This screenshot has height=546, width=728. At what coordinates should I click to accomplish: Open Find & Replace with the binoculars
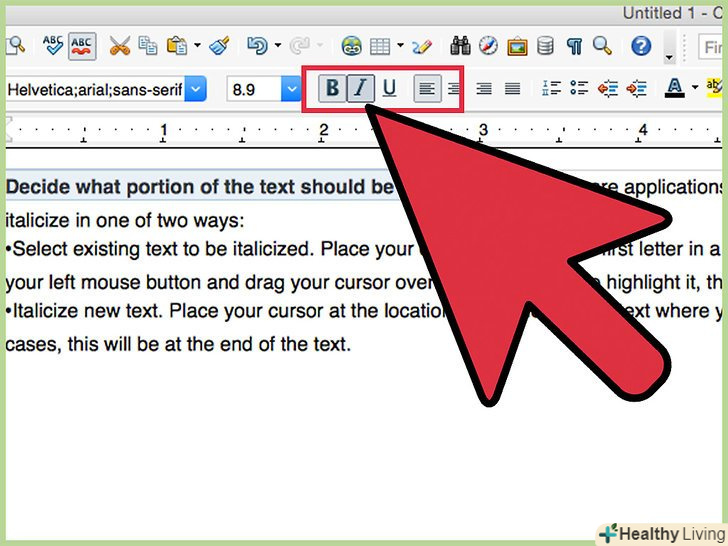[x=460, y=46]
